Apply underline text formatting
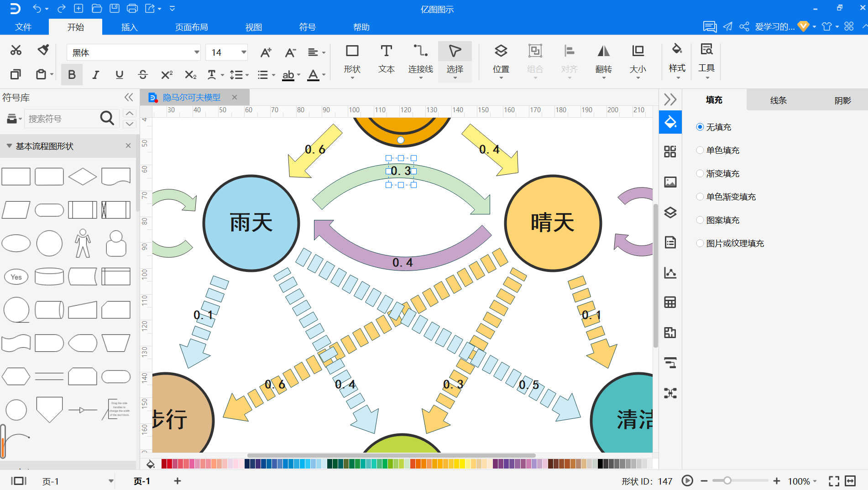The image size is (868, 490). (x=119, y=75)
